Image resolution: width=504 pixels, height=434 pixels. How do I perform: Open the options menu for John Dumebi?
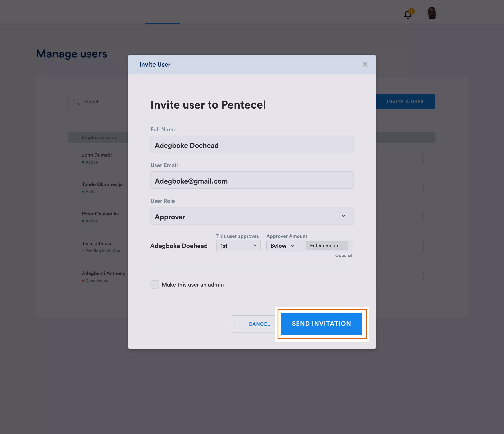point(423,158)
